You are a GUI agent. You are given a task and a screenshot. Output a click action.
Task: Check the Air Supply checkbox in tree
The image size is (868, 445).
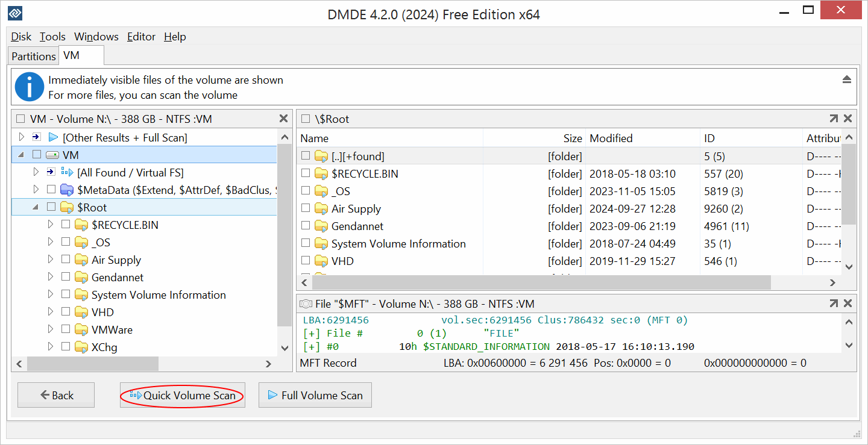[66, 260]
